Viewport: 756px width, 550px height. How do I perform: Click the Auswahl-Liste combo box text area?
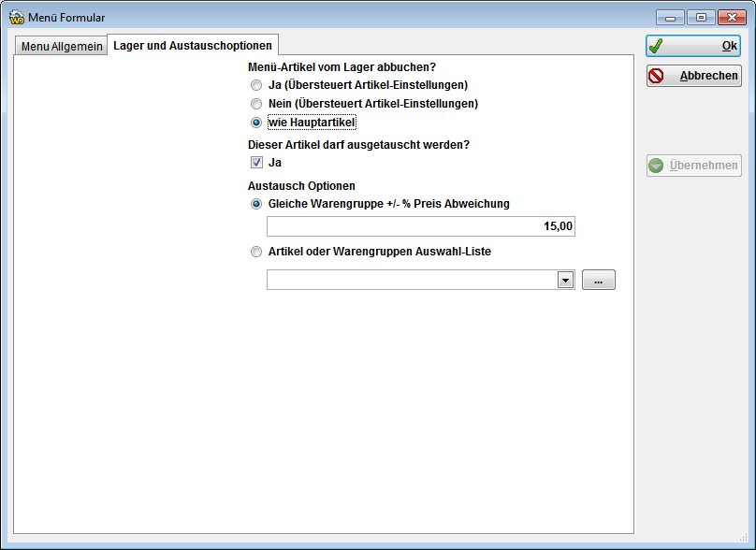pyautogui.click(x=413, y=280)
